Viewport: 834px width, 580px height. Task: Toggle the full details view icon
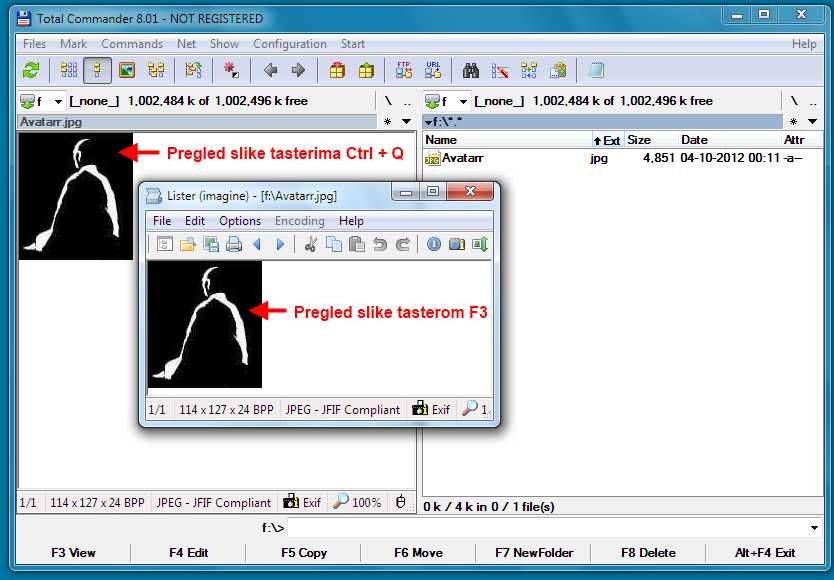click(x=97, y=70)
